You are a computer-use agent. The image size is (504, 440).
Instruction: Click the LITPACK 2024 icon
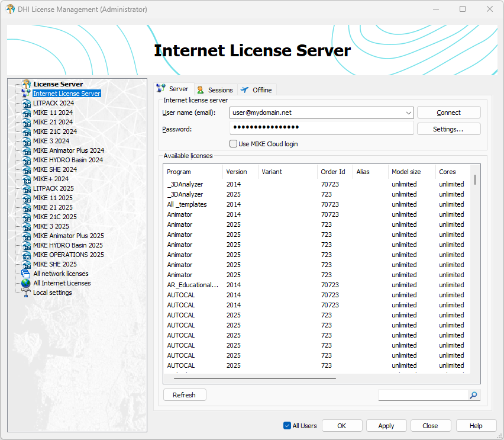click(x=27, y=103)
